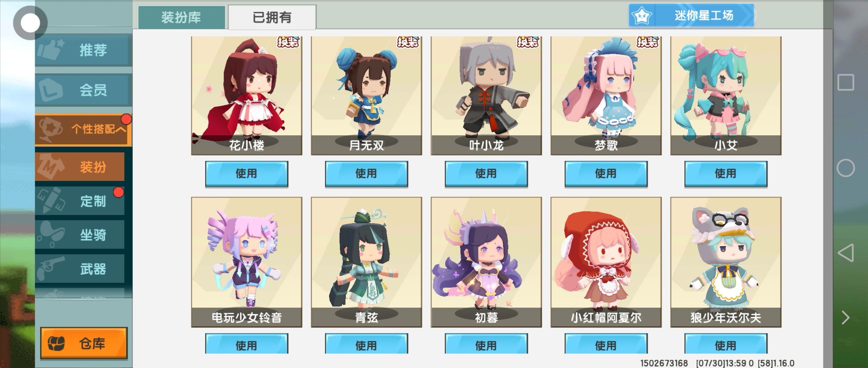Tap the 换装 badge on 梦歌 card

(648, 42)
